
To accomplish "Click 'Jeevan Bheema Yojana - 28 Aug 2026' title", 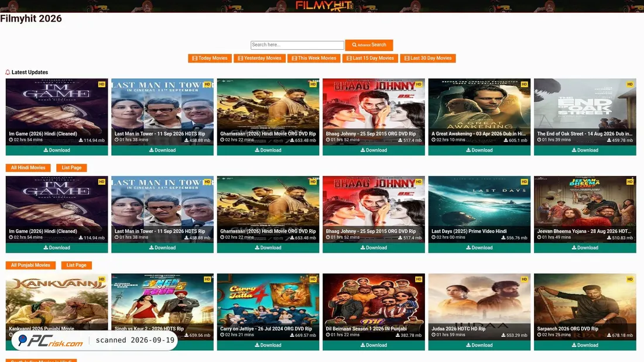I will point(584,232).
